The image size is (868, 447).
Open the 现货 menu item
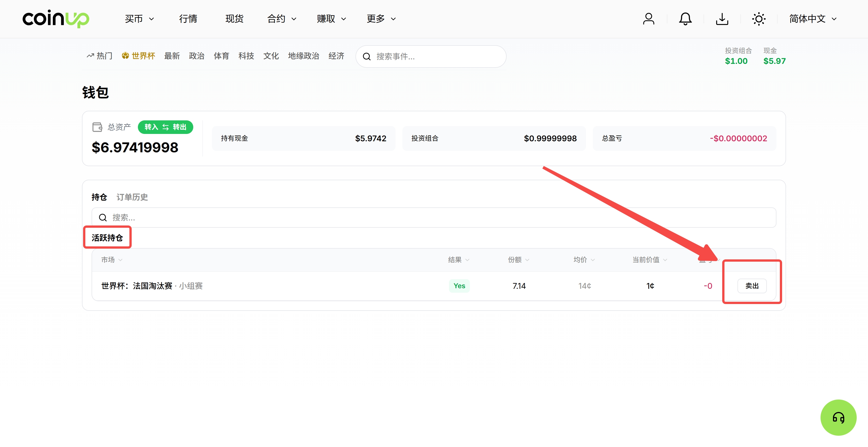pyautogui.click(x=234, y=19)
